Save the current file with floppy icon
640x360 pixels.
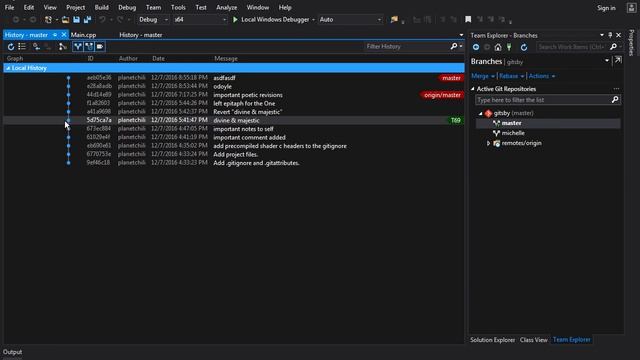pyautogui.click(x=76, y=20)
